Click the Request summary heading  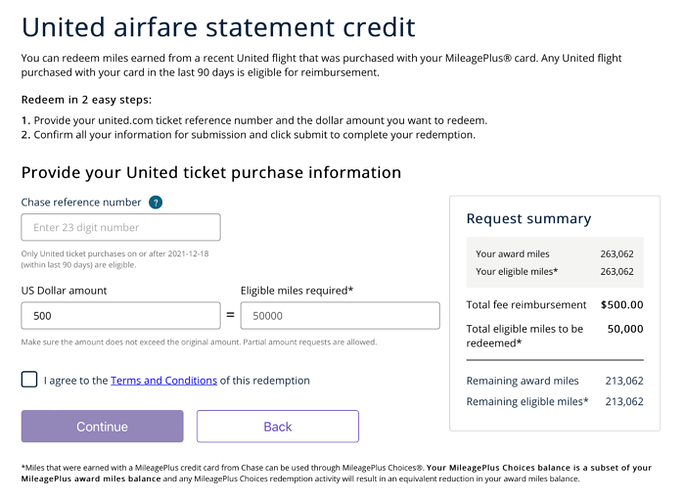click(528, 219)
